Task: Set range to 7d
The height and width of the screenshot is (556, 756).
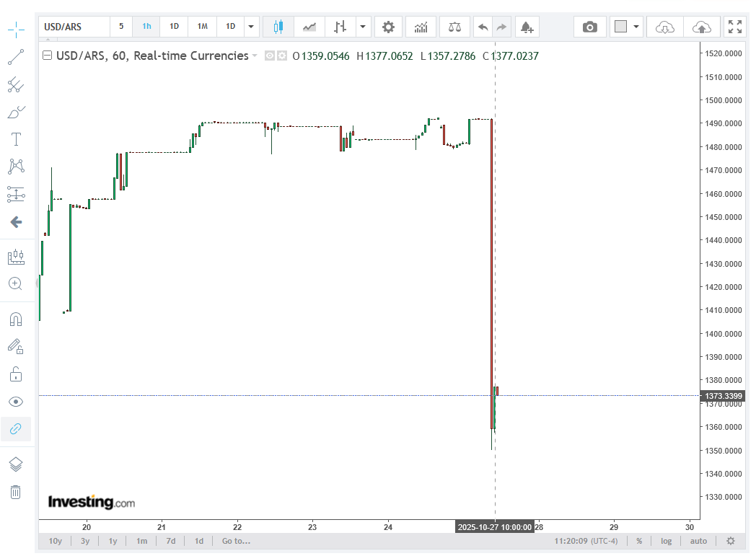Action: pyautogui.click(x=171, y=541)
